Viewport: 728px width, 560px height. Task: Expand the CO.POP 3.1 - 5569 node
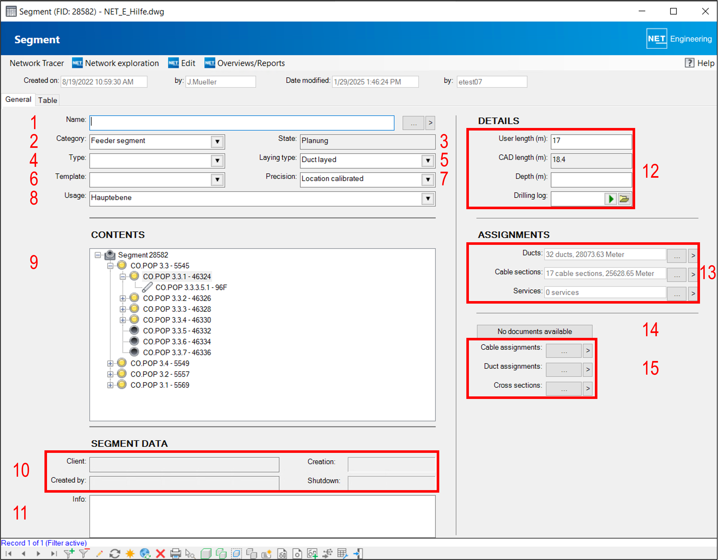[110, 385]
